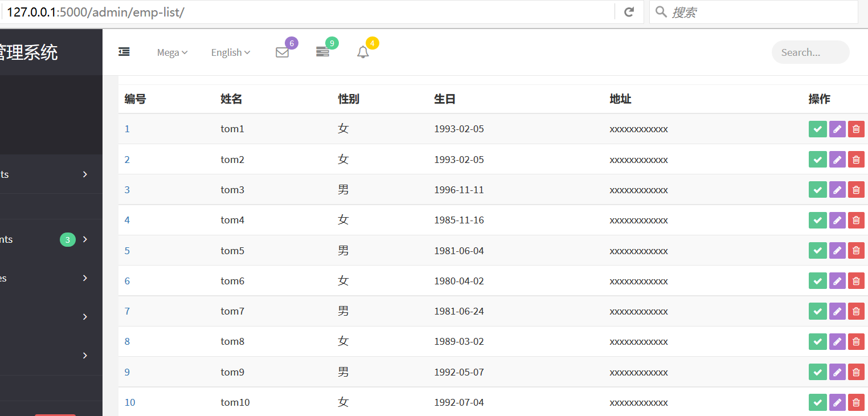Open the tasks list icon with badge 9
This screenshot has width=868, height=416.
(322, 52)
